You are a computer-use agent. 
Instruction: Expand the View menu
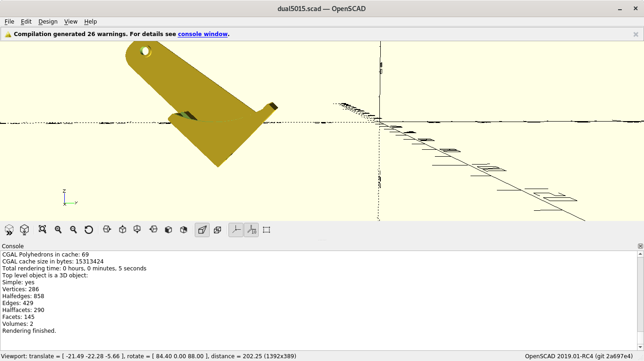(x=71, y=22)
